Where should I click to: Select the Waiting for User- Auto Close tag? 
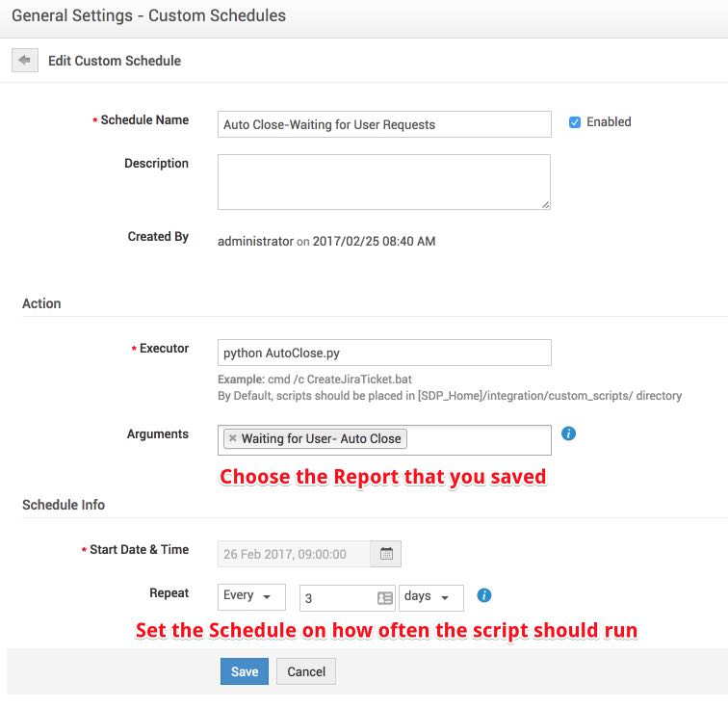(321, 438)
